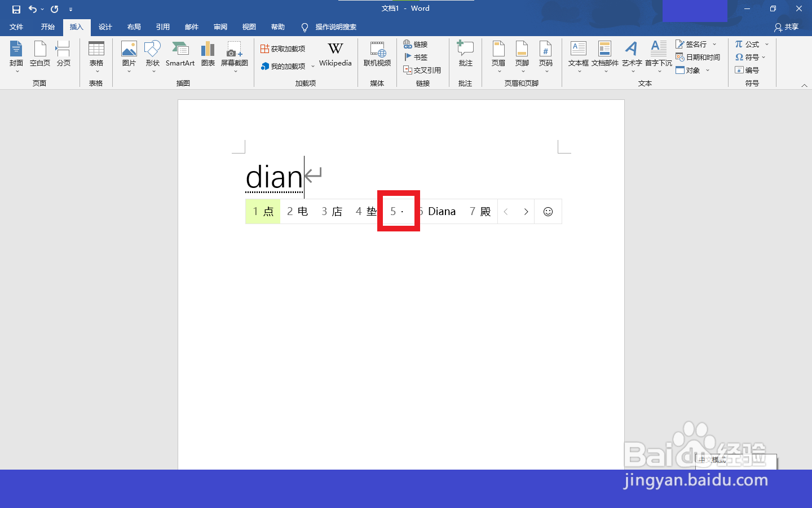Insert a cover page with 封面
The width and height of the screenshot is (812, 508).
16,55
